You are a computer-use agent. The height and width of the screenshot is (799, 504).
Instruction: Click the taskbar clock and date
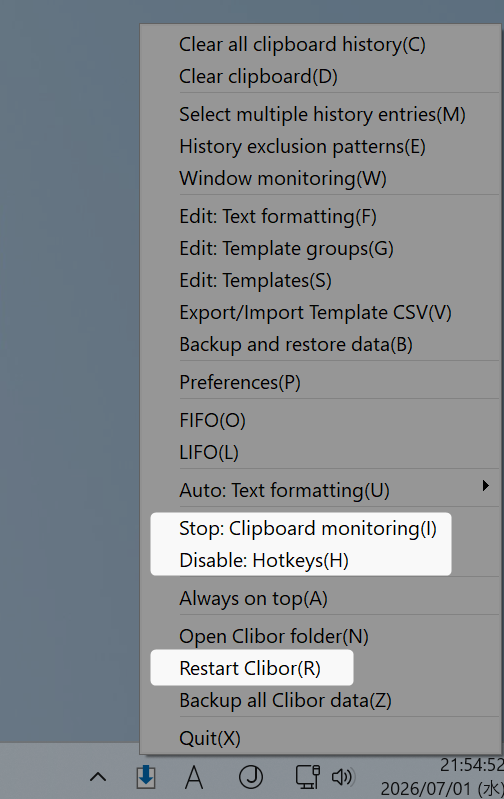point(442,777)
